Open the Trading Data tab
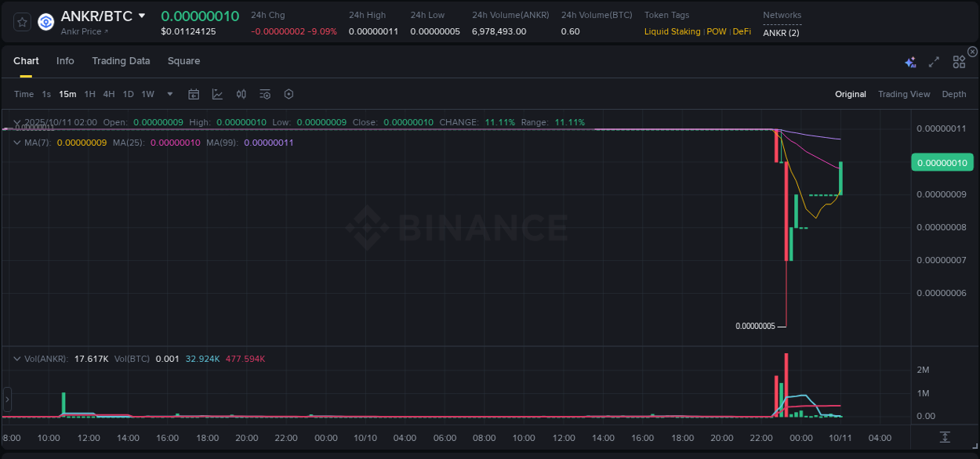The image size is (980, 459). pos(121,61)
